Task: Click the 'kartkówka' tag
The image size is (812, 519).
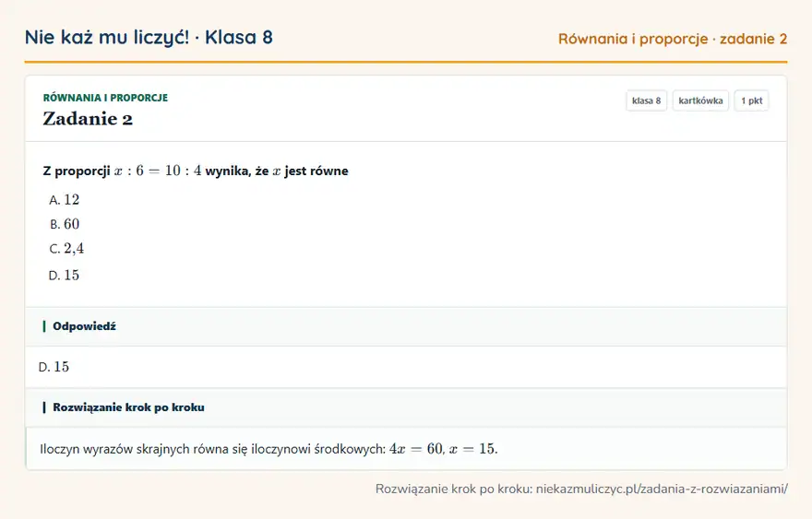Action: tap(700, 100)
